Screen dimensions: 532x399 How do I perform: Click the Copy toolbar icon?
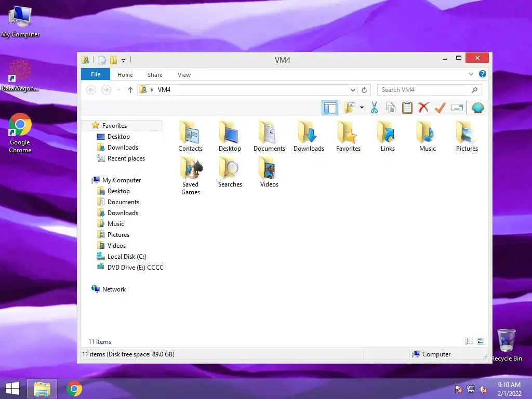tap(391, 108)
